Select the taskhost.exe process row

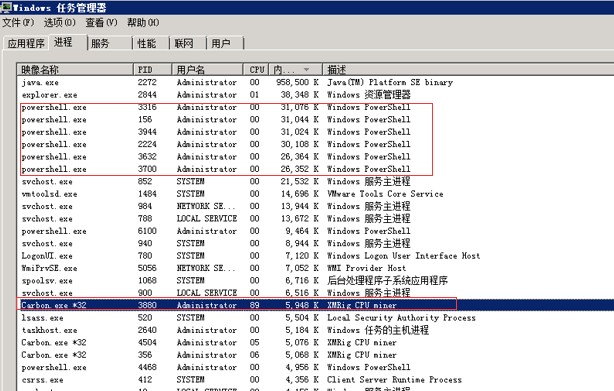click(x=315, y=330)
